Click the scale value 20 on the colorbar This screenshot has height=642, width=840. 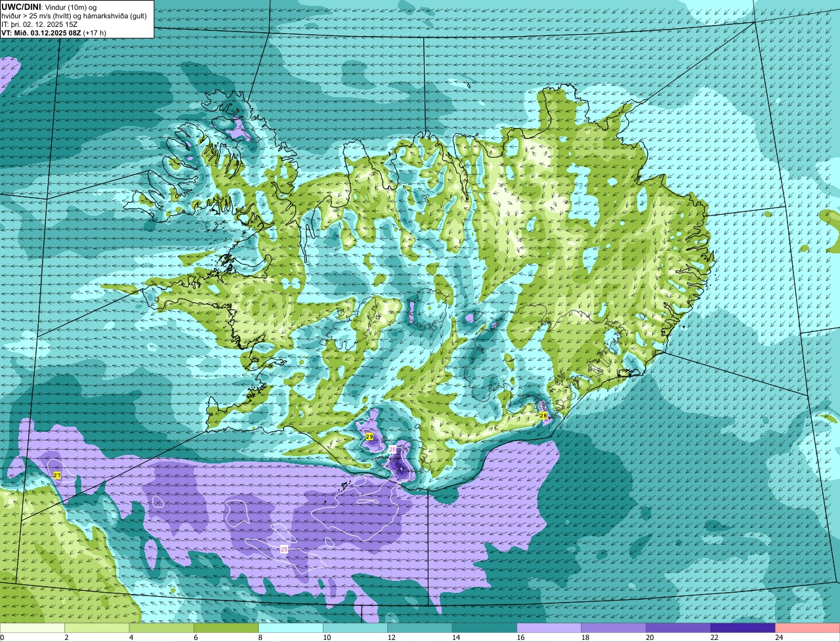tap(650, 637)
